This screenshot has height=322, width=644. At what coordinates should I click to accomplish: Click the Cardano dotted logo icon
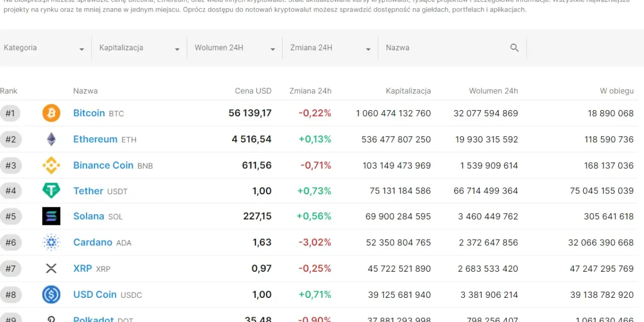tap(51, 243)
